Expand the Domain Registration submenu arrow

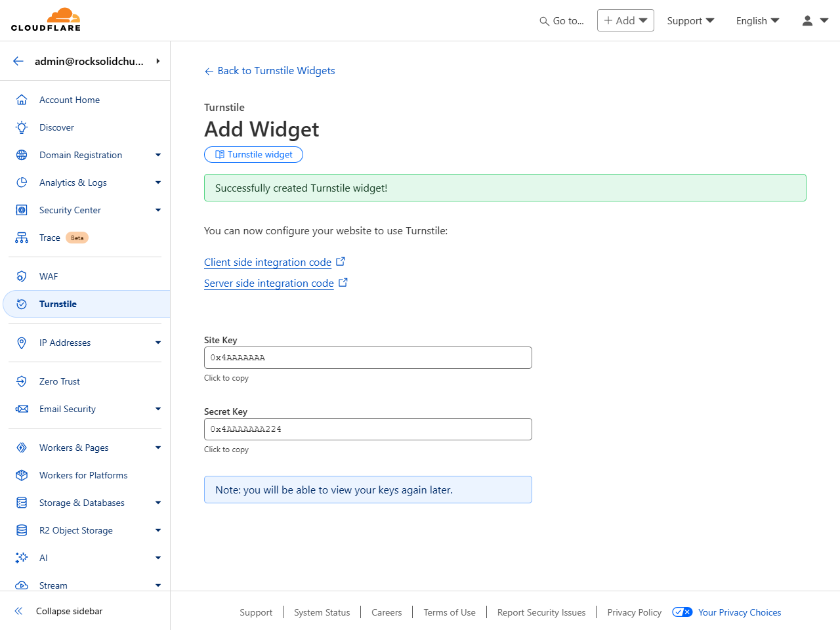tap(158, 155)
